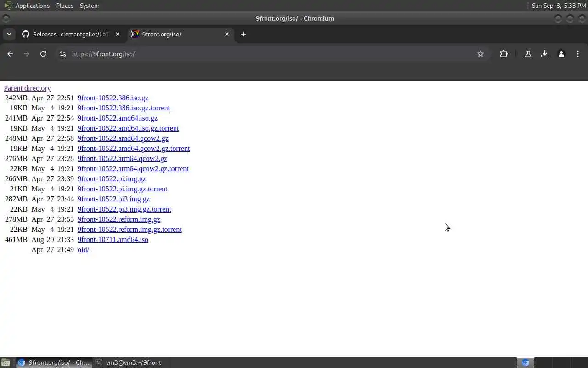Select the 9front.org/iso/ Chromium taskbar button
Viewport: 588px width, 368px height.
pos(54,362)
